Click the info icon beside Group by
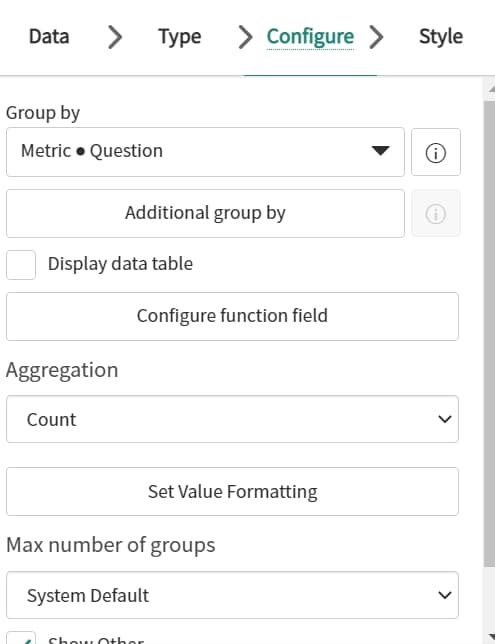This screenshot has width=495, height=644. tap(435, 152)
